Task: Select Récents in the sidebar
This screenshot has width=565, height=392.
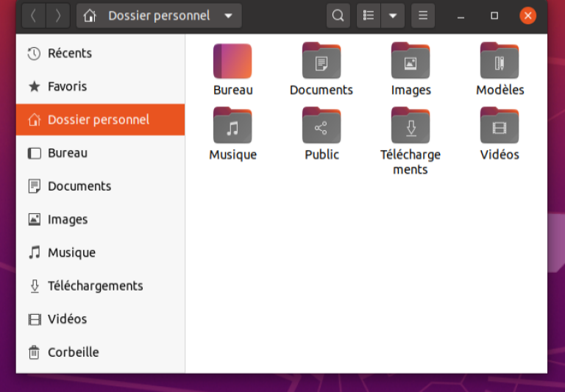Action: click(x=101, y=54)
